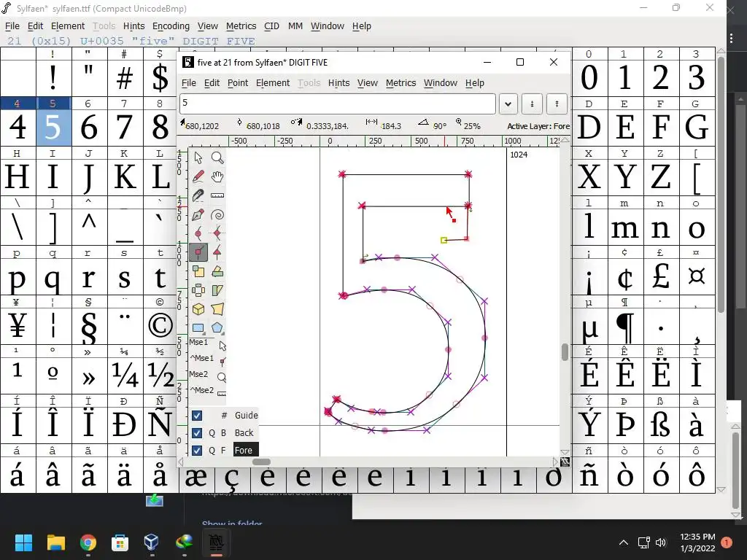The height and width of the screenshot is (560, 747).
Task: Open glyph window Element menu
Action: click(273, 83)
